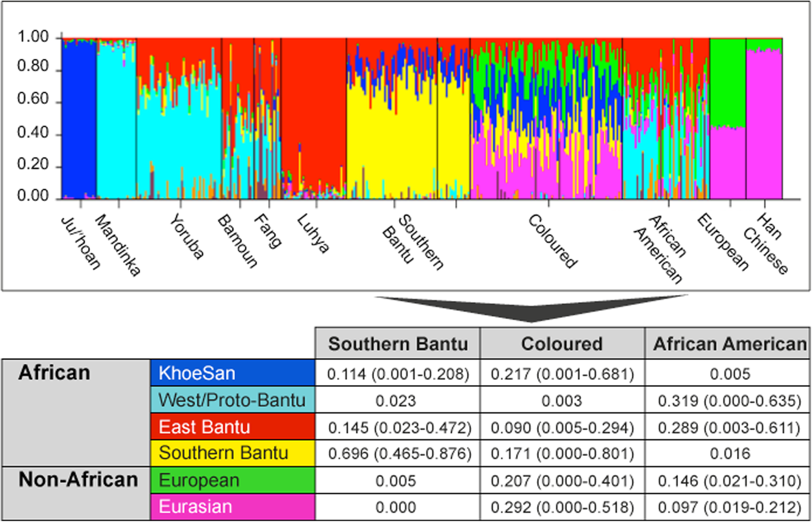812x522 pixels.
Task: Select the magenta Han Chinese bars in chart
Action: pos(764,125)
